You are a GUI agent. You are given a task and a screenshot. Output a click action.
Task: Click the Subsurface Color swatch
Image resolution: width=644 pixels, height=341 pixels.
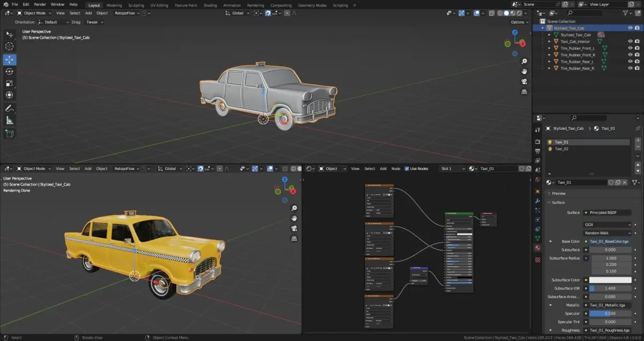click(x=610, y=280)
